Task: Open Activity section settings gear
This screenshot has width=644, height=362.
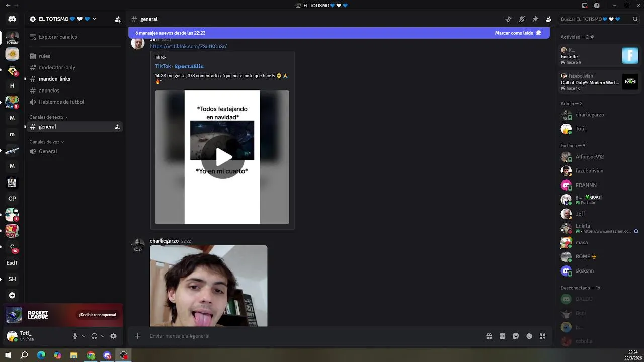Action: pos(592,37)
